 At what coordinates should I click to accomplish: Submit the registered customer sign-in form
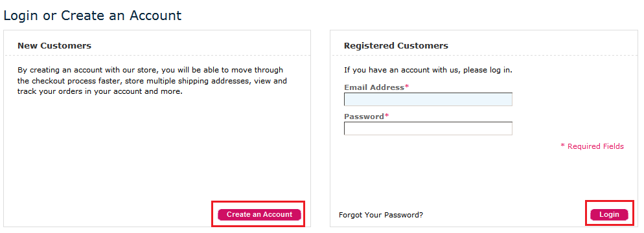click(x=609, y=214)
